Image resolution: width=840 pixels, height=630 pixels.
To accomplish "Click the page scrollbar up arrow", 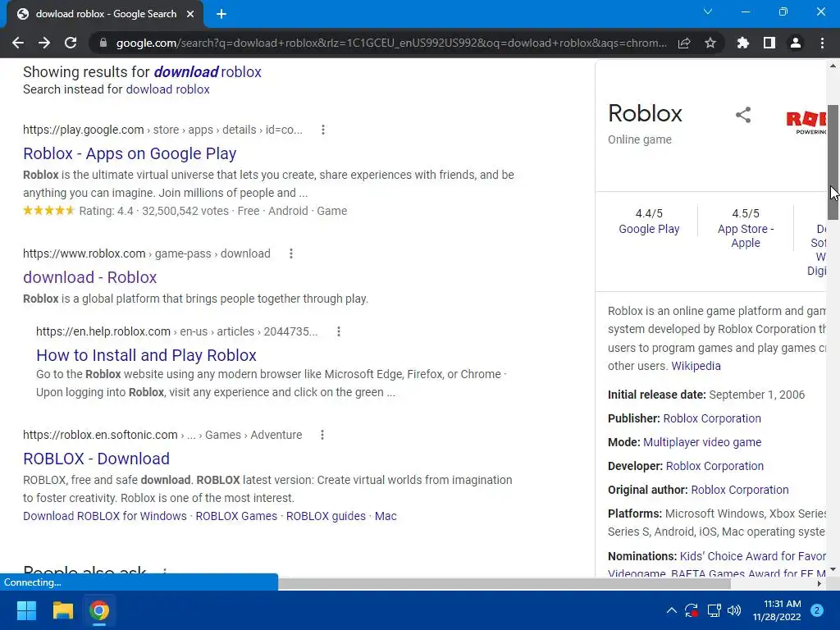I will (x=833, y=66).
